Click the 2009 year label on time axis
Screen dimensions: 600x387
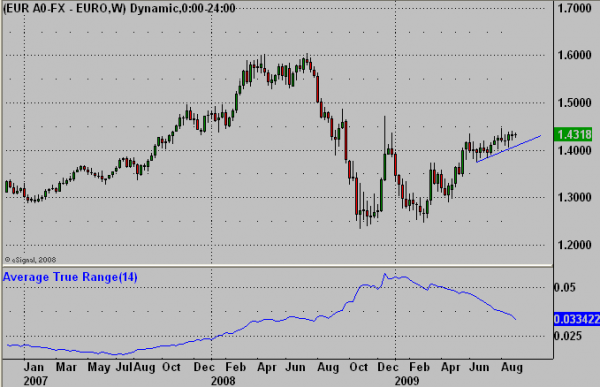[407, 381]
